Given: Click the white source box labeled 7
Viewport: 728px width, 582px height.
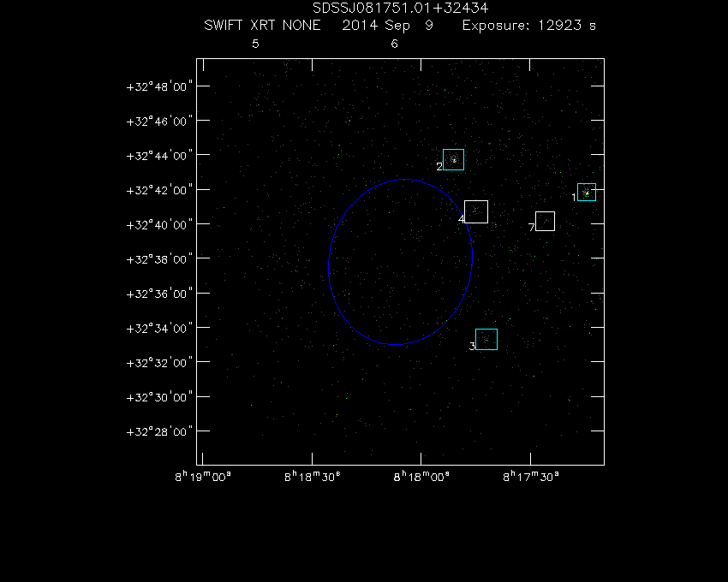Looking at the screenshot, I should (x=545, y=221).
